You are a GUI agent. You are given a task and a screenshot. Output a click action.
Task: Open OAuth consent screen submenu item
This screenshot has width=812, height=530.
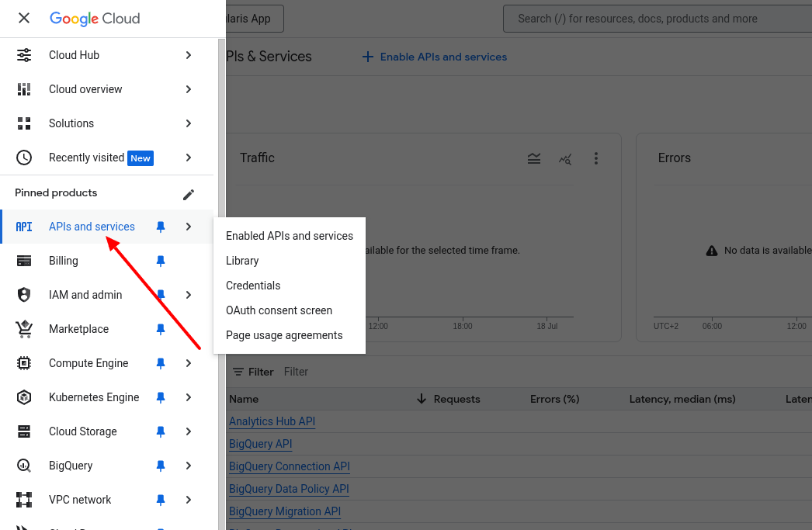click(x=290, y=310)
